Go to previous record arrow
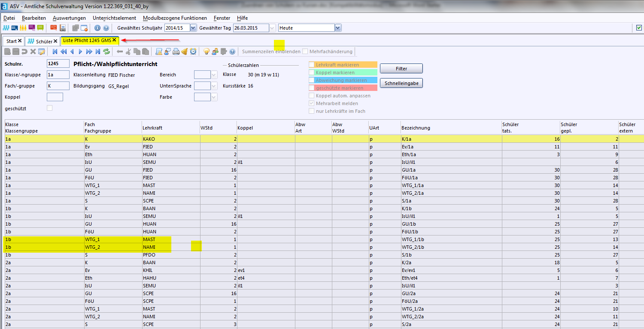The image size is (644, 329). (72, 51)
